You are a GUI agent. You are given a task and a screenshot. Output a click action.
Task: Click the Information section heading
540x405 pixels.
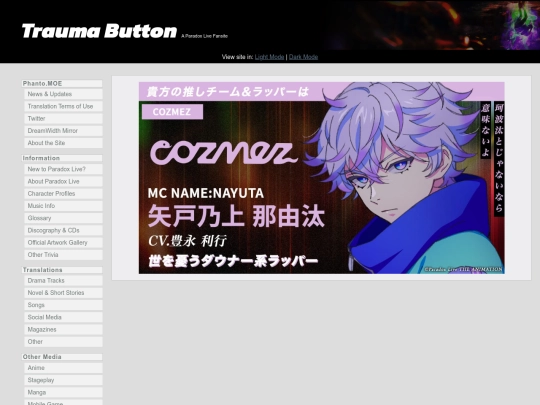pyautogui.click(x=62, y=158)
